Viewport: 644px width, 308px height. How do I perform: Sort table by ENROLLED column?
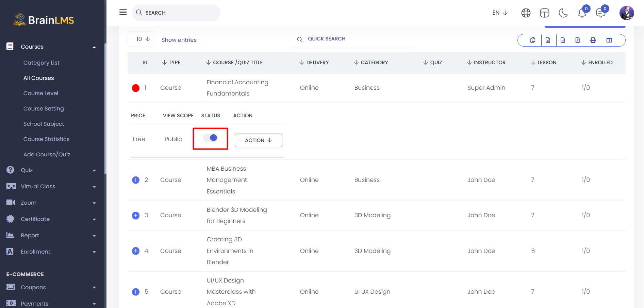click(x=597, y=63)
